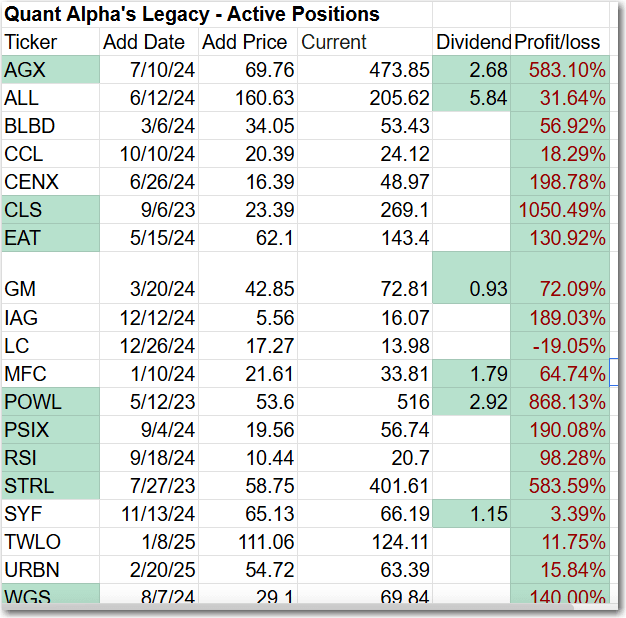Select the CENX current price 48.97
This screenshot has height=618, width=626.
(x=365, y=182)
